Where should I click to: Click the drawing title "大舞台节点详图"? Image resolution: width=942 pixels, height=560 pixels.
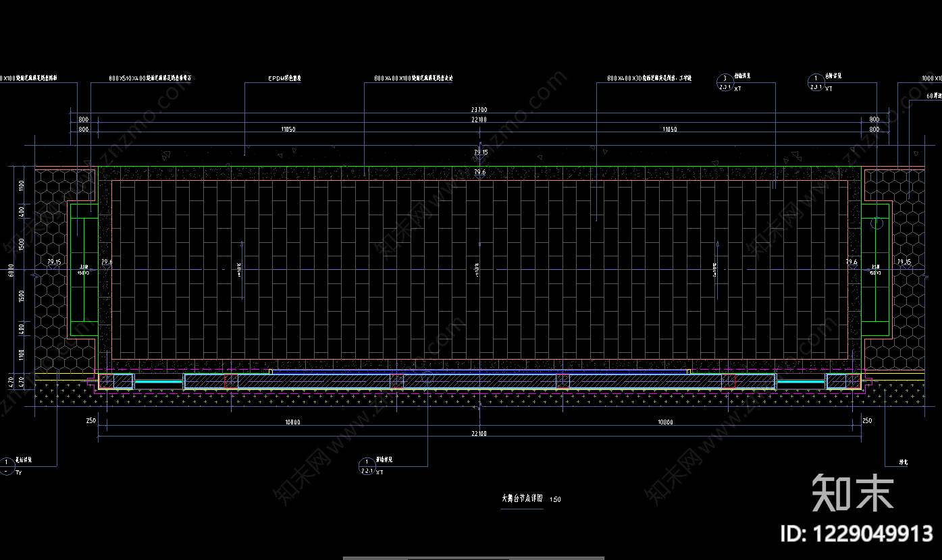click(x=522, y=499)
